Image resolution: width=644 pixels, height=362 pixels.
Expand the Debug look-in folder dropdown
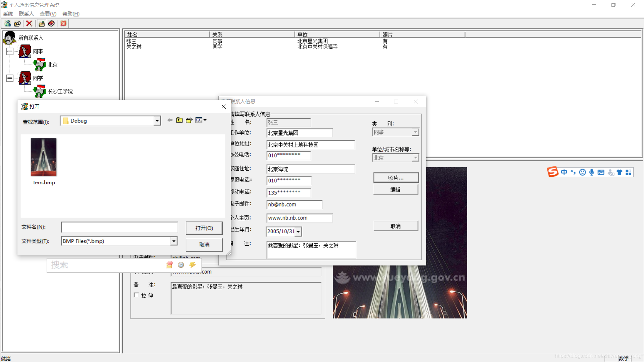157,121
